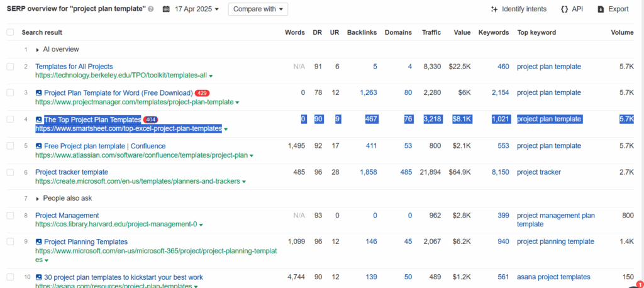Click the API curly braces icon
Image resolution: width=644 pixels, height=288 pixels.
point(564,9)
